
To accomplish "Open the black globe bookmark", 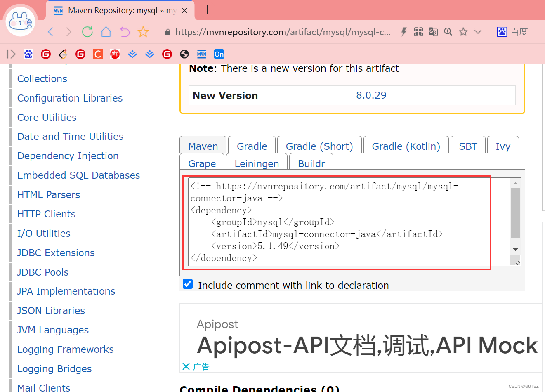I will (x=184, y=54).
